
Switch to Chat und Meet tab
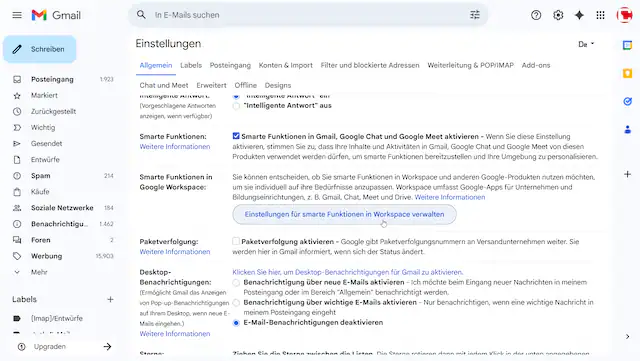click(x=164, y=85)
